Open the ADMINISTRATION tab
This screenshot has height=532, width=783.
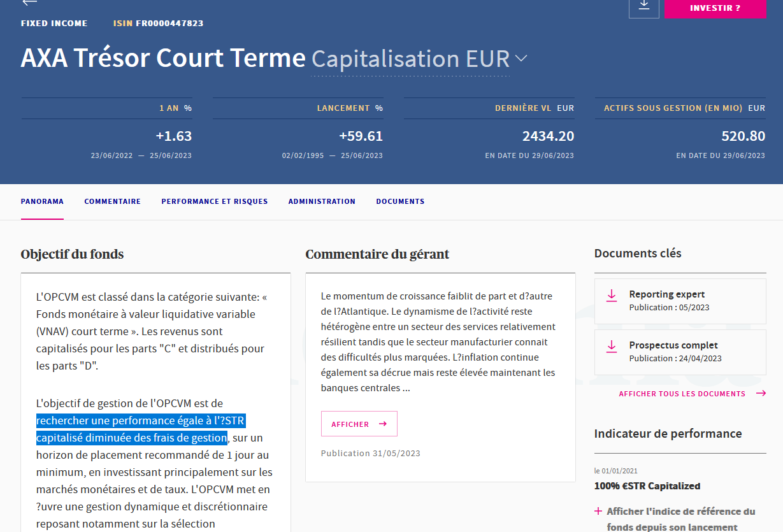pyautogui.click(x=322, y=201)
